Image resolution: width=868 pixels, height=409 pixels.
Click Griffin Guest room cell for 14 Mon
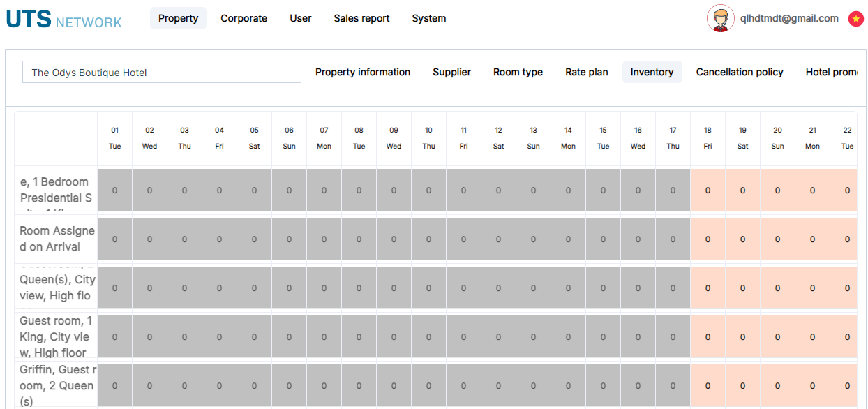569,385
